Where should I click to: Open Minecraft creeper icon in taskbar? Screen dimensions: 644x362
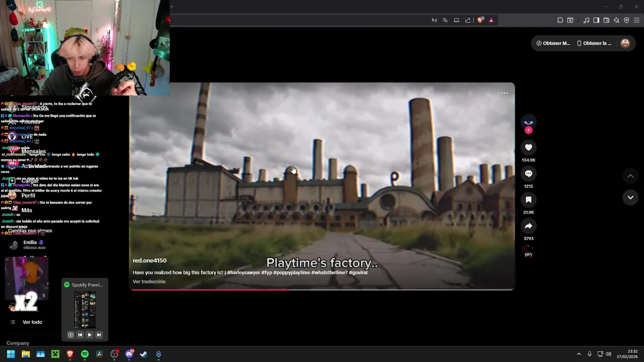(55, 354)
